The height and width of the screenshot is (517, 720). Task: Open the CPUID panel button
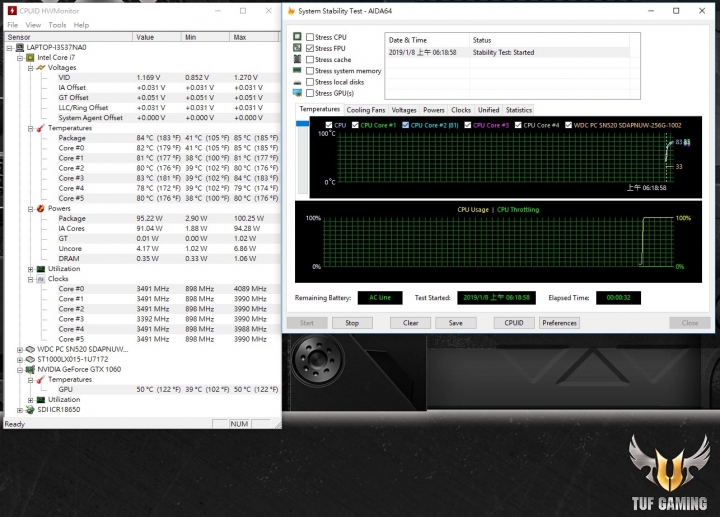[514, 323]
